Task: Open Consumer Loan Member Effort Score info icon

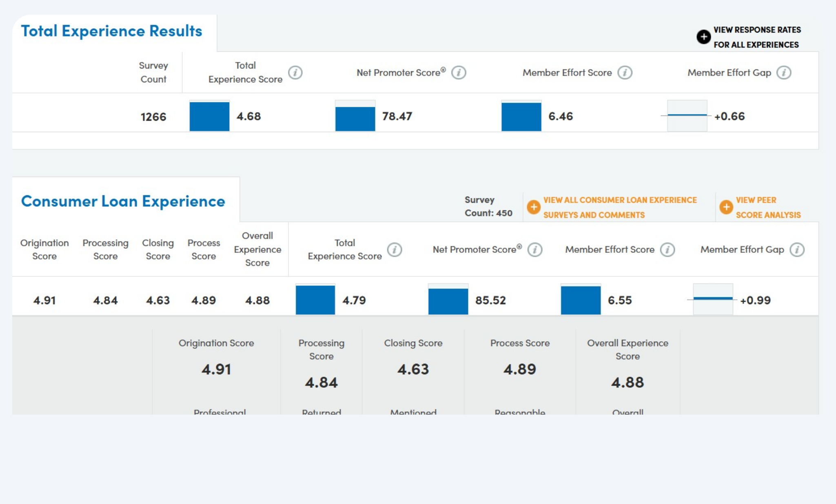Action: click(667, 250)
